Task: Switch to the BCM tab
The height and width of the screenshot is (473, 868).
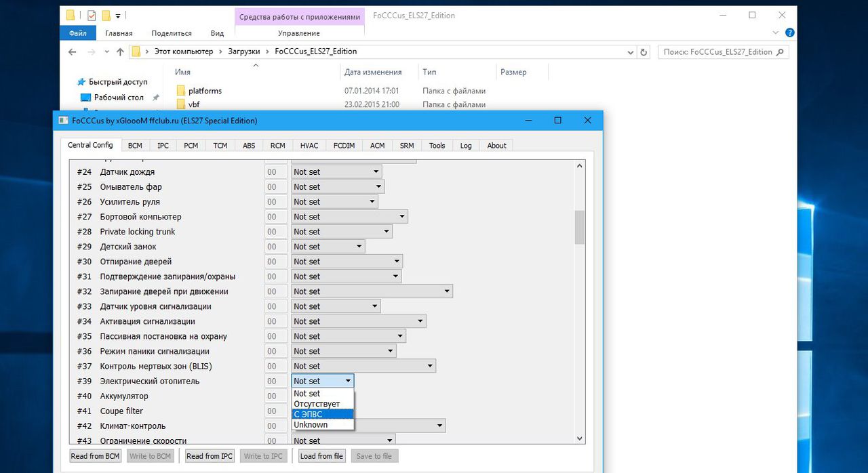Action: (135, 146)
